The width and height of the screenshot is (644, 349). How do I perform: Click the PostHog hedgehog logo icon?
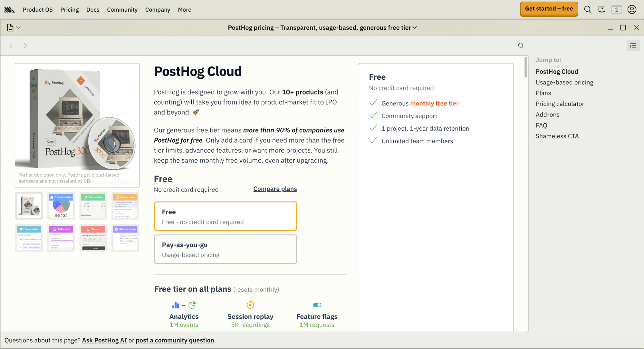(x=10, y=10)
